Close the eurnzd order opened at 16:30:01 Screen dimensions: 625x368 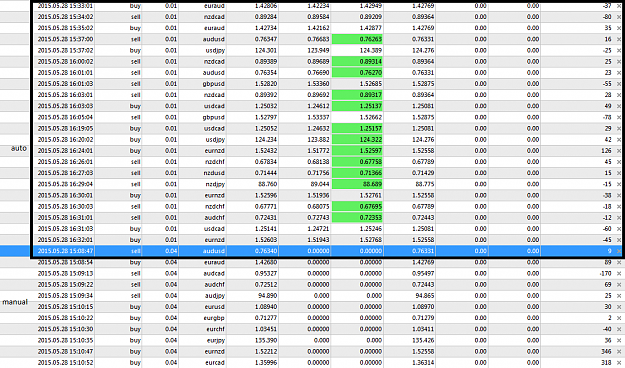click(619, 195)
